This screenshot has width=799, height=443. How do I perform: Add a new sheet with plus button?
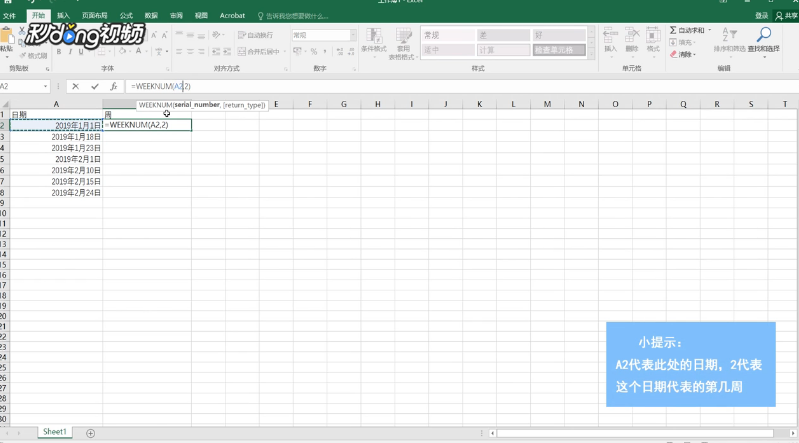(x=90, y=433)
